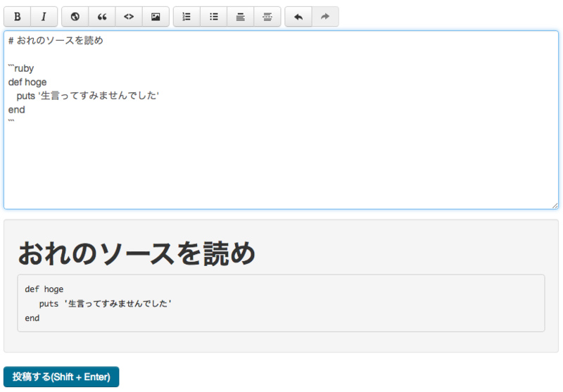Click the puts '生言ってすみませんでした' editor line
This screenshot has height=392, width=563.
click(87, 96)
